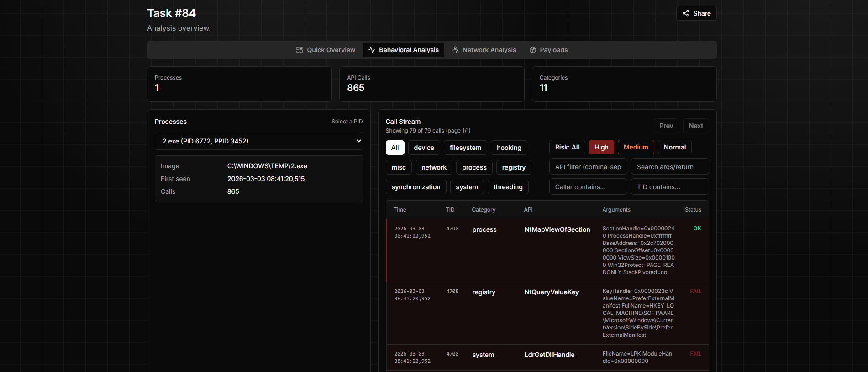Focus the Search args/return field
Viewport: 868px width, 372px height.
coord(670,167)
